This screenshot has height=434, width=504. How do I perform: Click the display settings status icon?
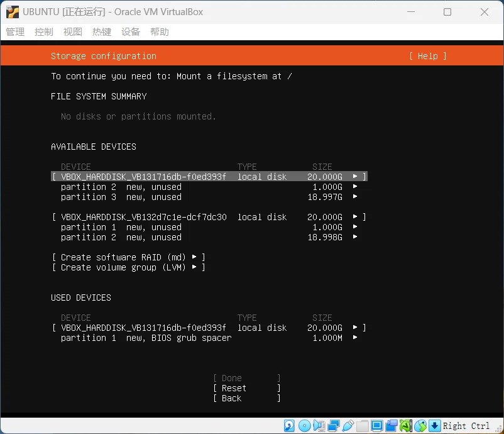pos(376,426)
